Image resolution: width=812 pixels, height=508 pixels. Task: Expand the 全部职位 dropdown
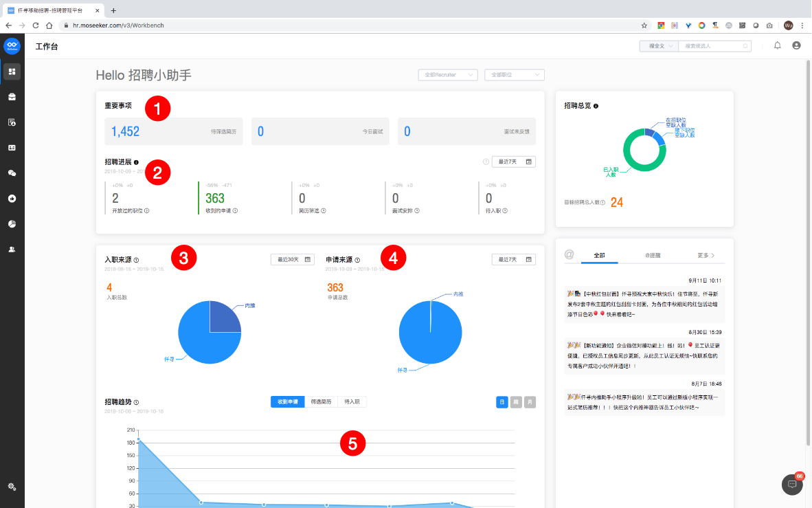[514, 75]
